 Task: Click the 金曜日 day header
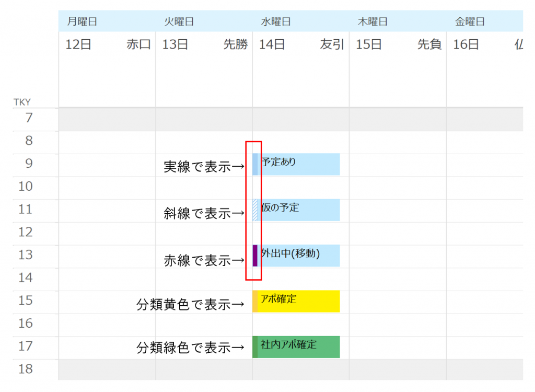(470, 22)
